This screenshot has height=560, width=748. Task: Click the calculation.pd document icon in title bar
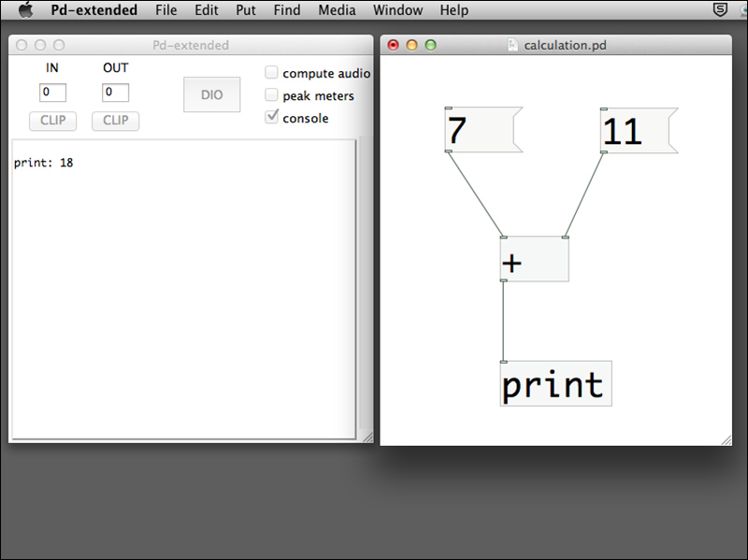pos(512,45)
